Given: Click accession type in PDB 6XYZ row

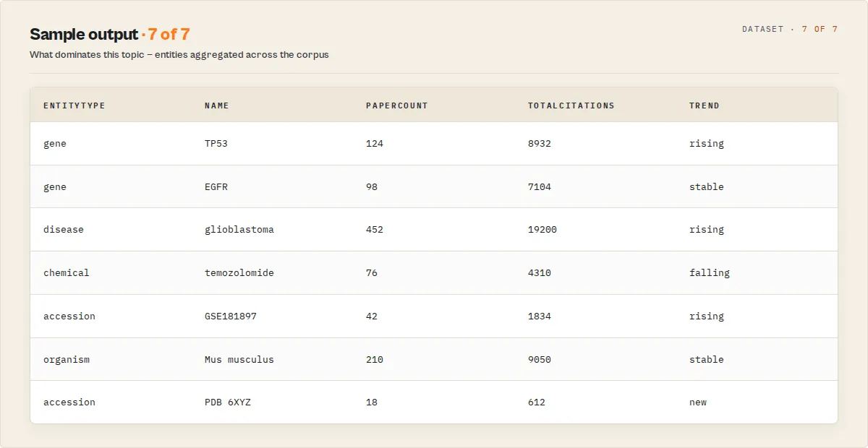Looking at the screenshot, I should (x=69, y=402).
